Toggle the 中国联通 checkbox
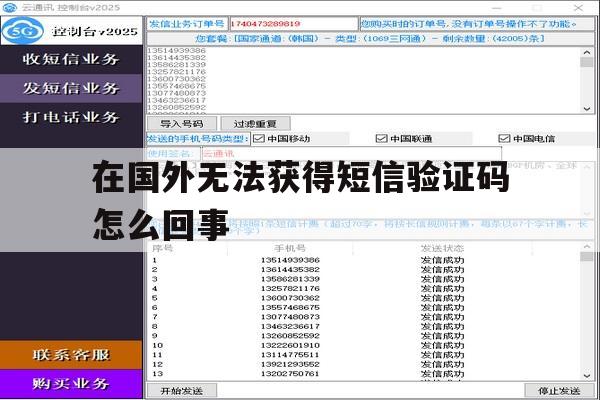The height and width of the screenshot is (400, 600). tap(382, 139)
